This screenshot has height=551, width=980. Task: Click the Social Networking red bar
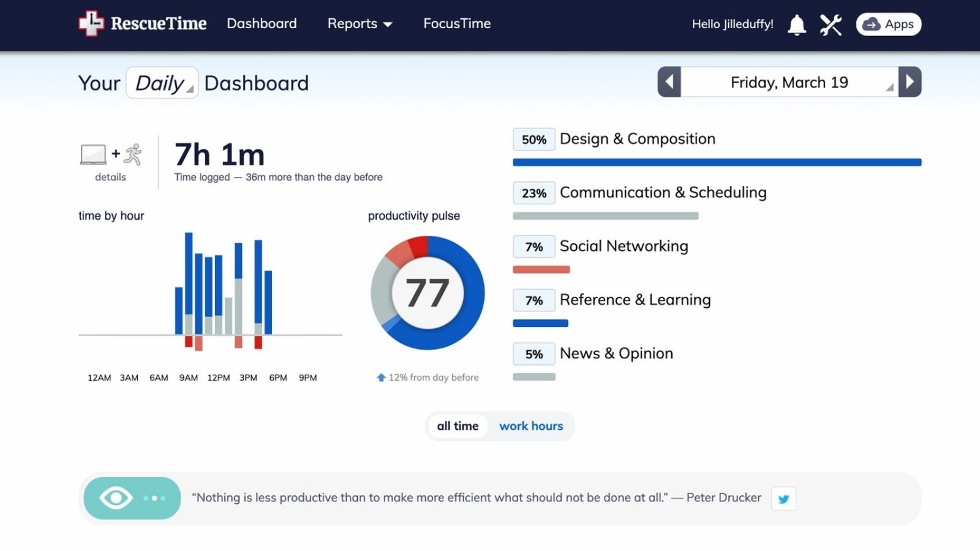tap(541, 269)
